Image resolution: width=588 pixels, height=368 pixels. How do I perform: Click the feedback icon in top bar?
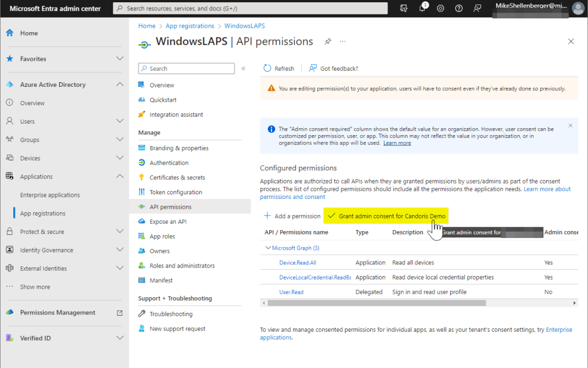pyautogui.click(x=477, y=9)
